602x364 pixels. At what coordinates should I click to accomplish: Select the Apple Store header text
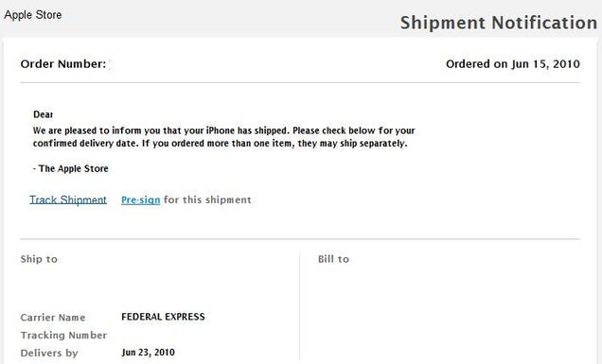33,15
